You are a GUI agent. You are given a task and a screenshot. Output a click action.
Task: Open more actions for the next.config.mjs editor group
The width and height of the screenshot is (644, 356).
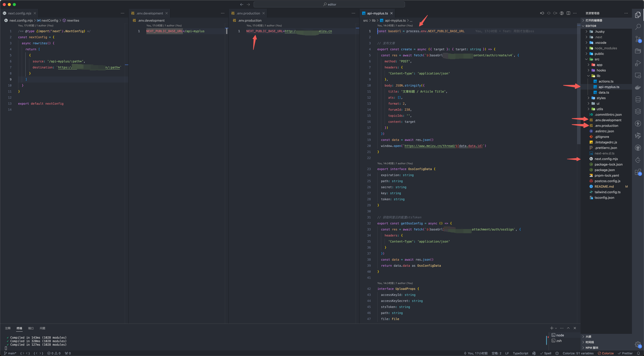123,13
